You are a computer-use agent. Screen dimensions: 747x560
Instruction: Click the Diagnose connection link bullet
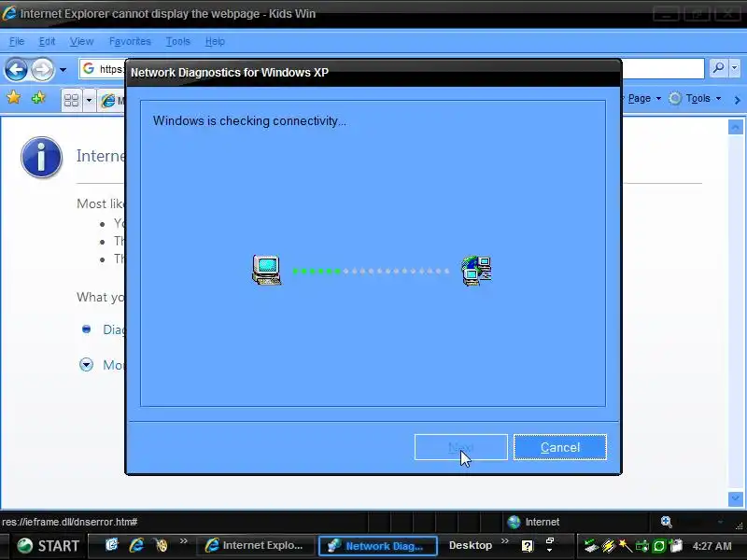[x=86, y=329]
